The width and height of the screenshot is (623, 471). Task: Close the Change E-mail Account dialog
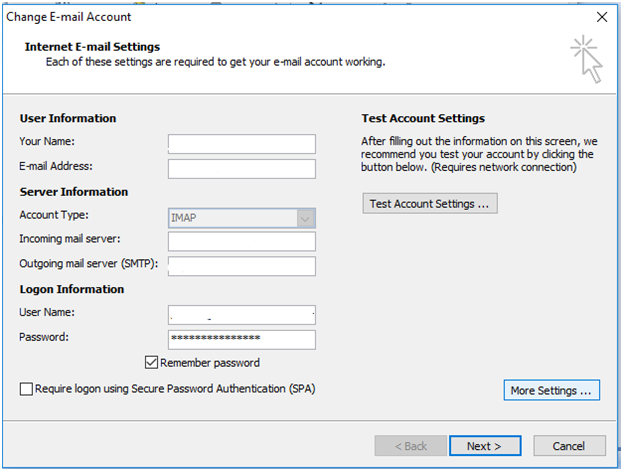[x=602, y=17]
